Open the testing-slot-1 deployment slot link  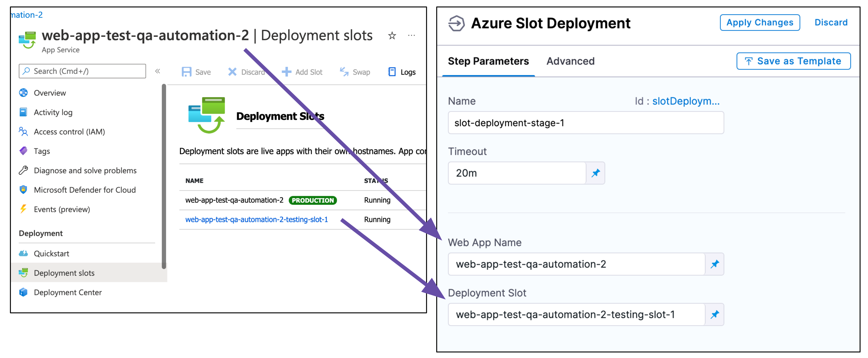[x=256, y=220]
